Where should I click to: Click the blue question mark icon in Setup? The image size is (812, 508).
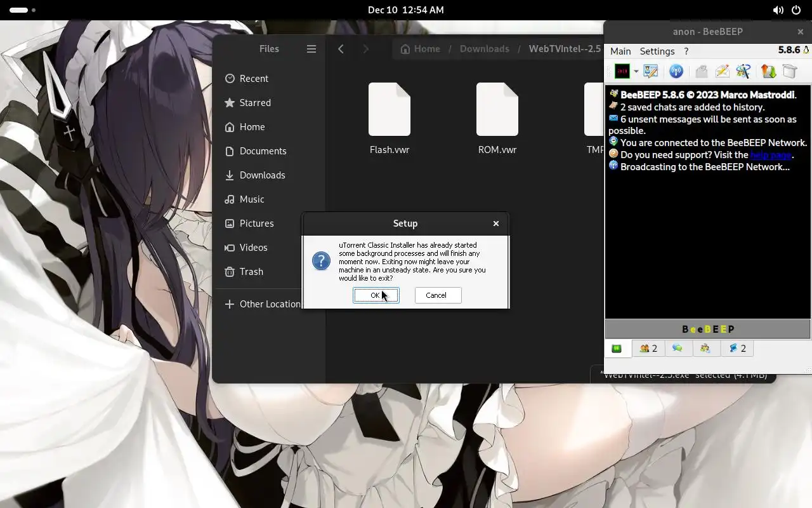(321, 260)
